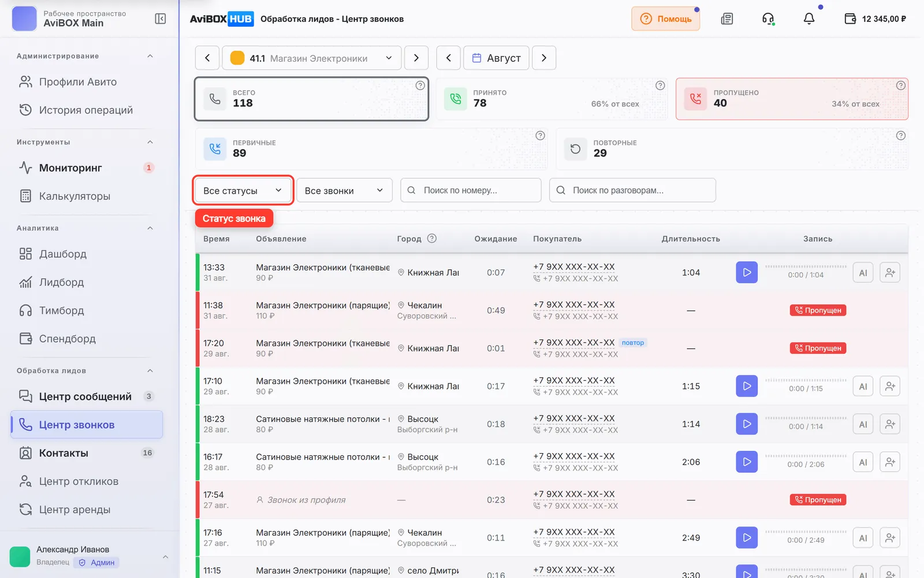Open Центр сообщений in the sidebar
Image resolution: width=924 pixels, height=578 pixels.
click(87, 397)
